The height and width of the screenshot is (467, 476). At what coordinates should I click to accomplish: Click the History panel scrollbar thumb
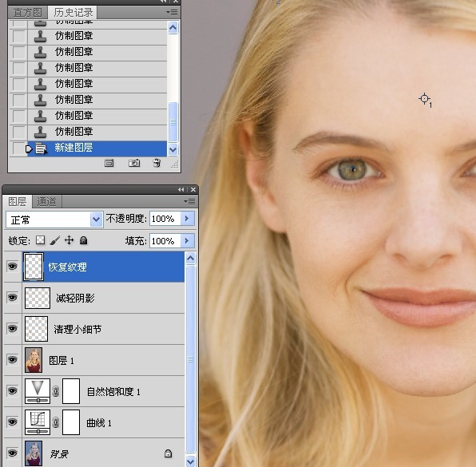coord(173,121)
